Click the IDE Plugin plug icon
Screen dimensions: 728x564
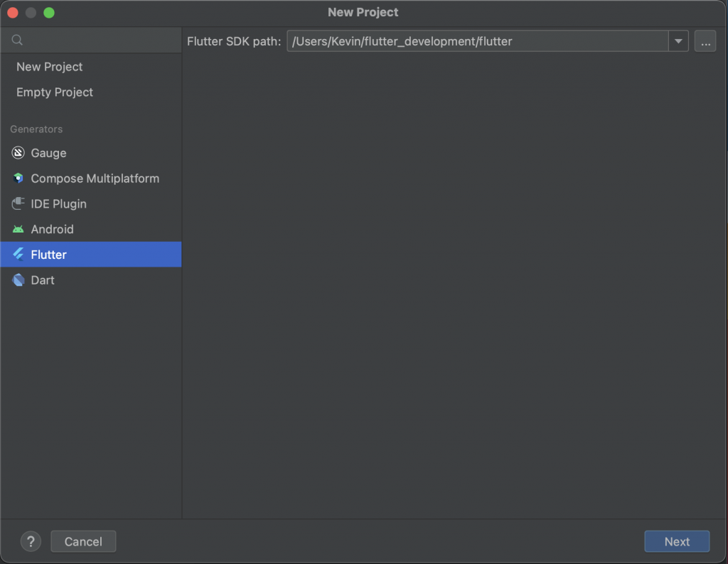coord(18,203)
